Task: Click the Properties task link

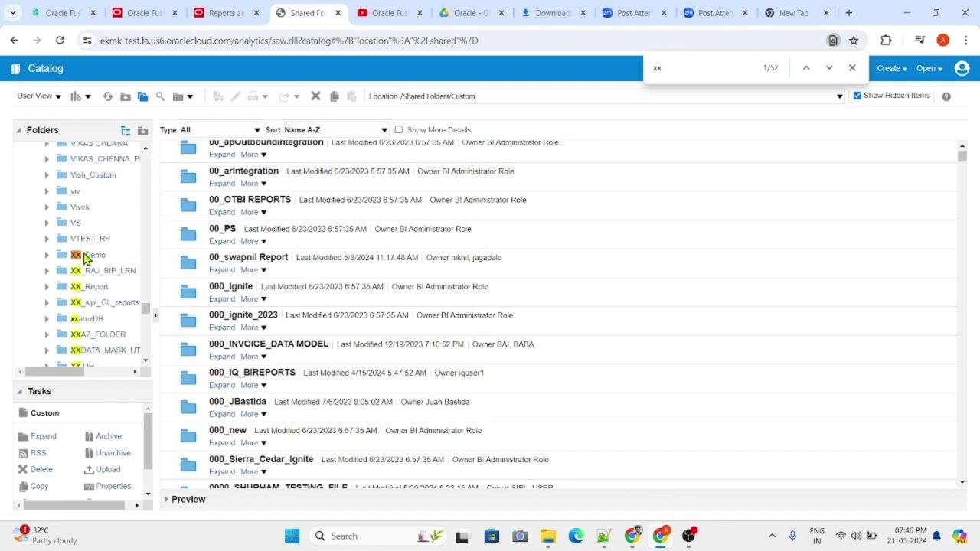Action: pos(113,486)
